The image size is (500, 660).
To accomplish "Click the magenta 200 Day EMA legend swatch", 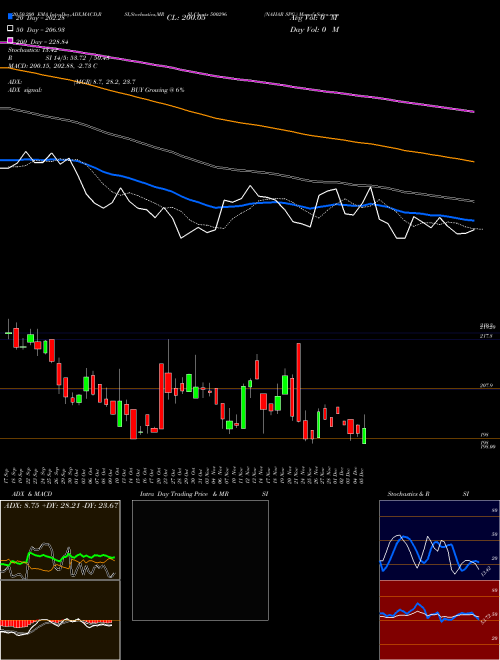I will tap(10, 40).
